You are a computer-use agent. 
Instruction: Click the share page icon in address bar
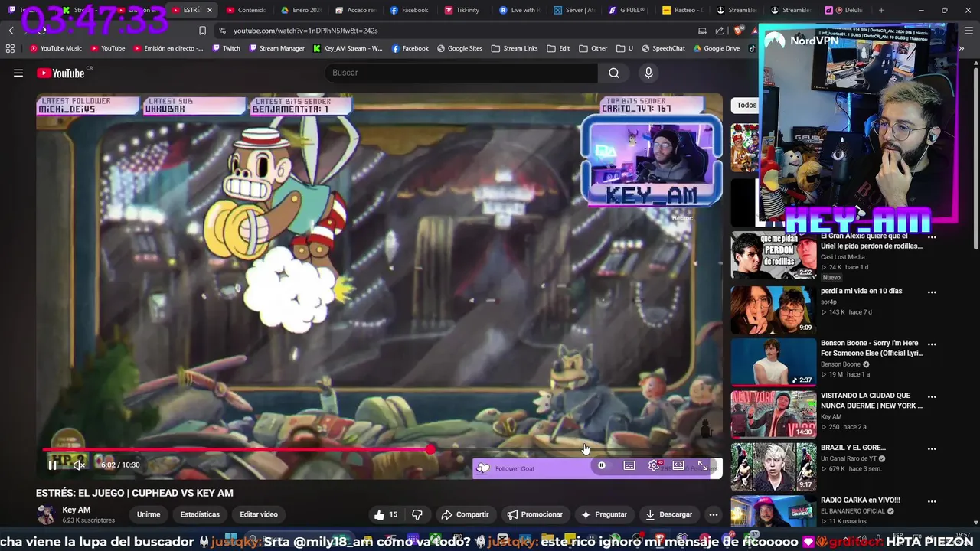point(720,31)
